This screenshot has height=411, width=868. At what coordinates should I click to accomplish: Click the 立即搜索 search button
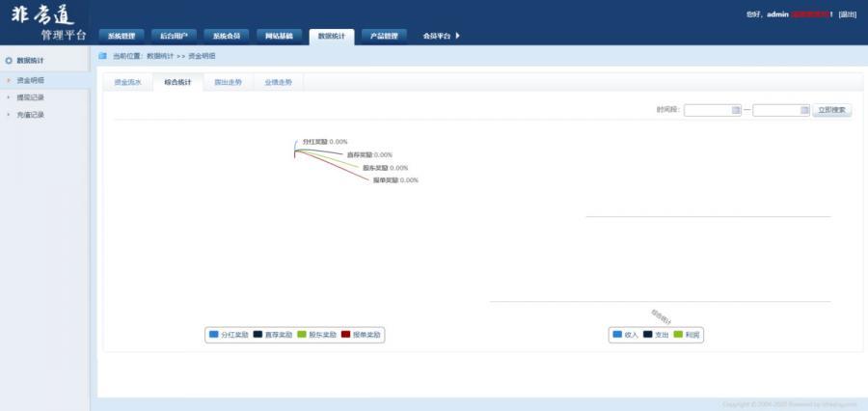[832, 110]
